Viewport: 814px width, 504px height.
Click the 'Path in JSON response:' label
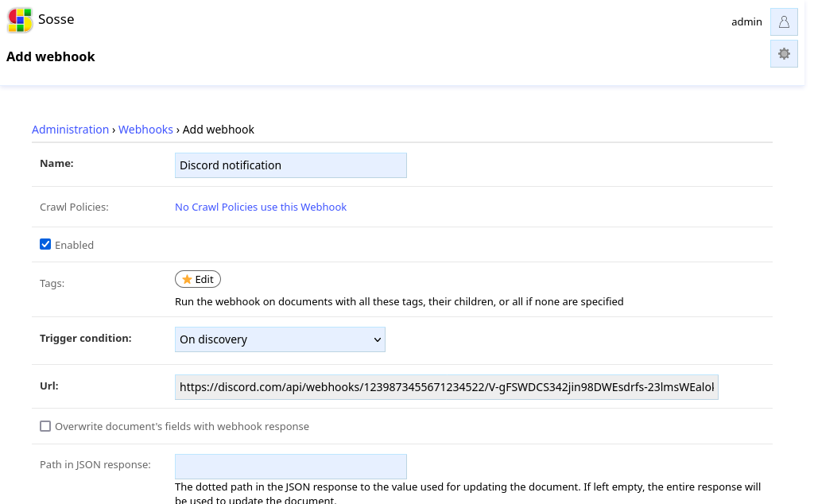click(x=95, y=464)
